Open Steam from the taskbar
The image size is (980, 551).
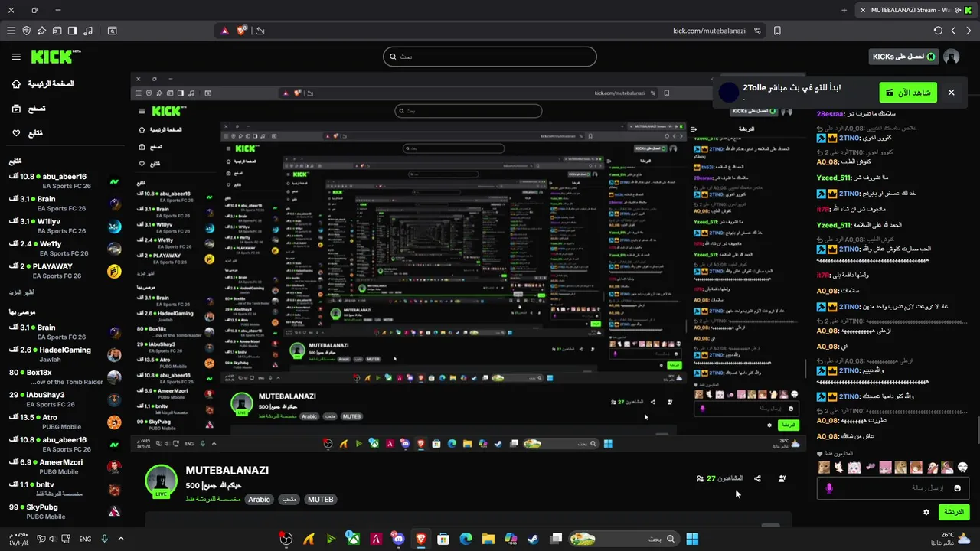(x=533, y=539)
